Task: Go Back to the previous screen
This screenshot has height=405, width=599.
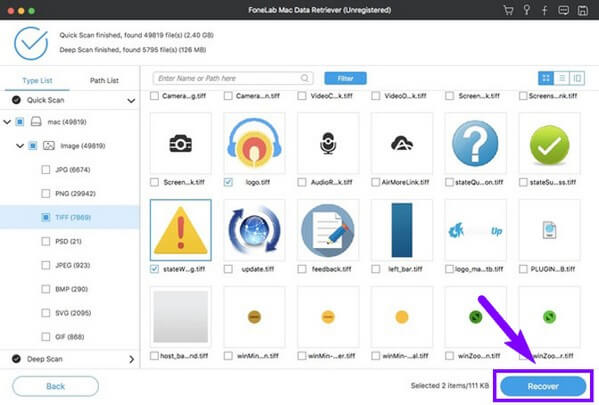Action: point(55,386)
